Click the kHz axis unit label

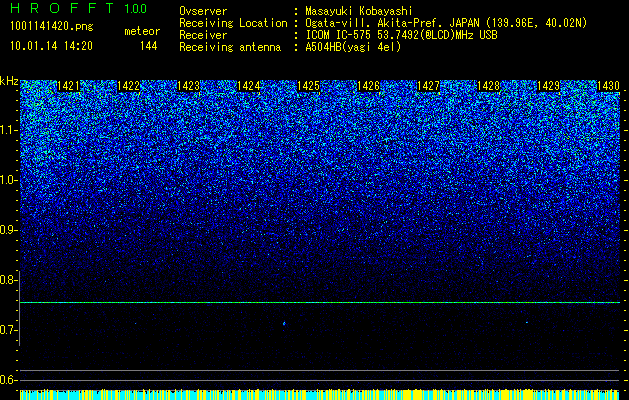click(x=9, y=81)
